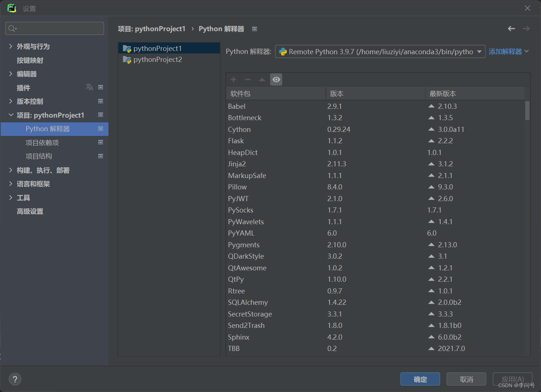The image size is (541, 392).
Task: Click the upgrade package arrow icon
Action: click(262, 79)
